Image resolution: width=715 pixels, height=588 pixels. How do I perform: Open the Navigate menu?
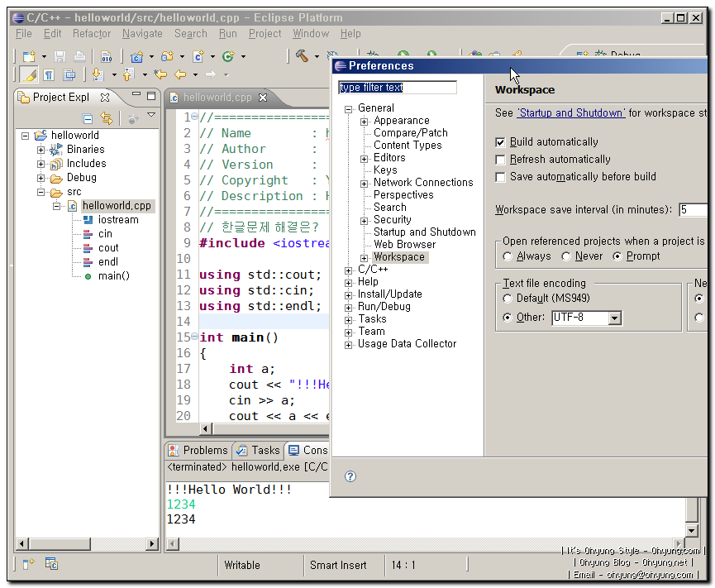(x=142, y=34)
